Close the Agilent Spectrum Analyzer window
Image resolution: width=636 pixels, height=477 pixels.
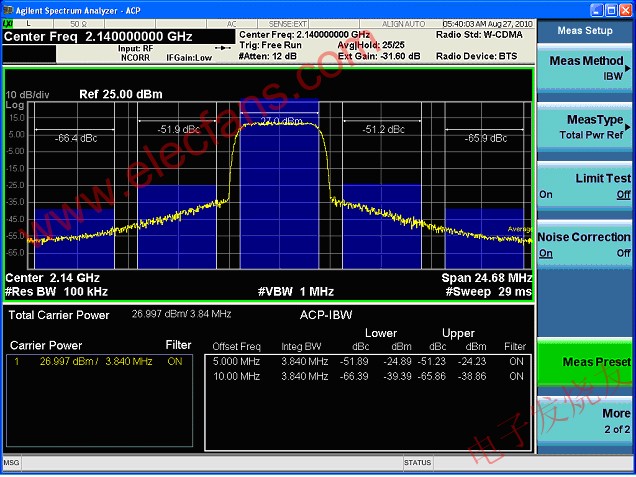pos(626,9)
